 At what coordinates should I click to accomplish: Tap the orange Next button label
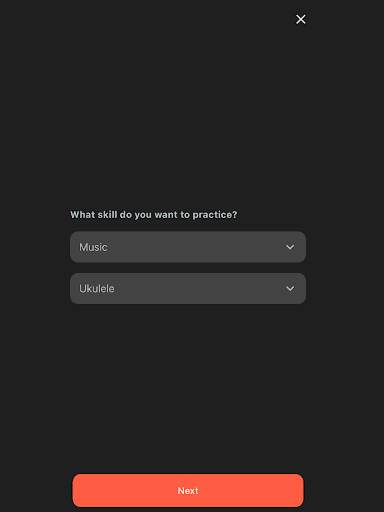tap(188, 491)
